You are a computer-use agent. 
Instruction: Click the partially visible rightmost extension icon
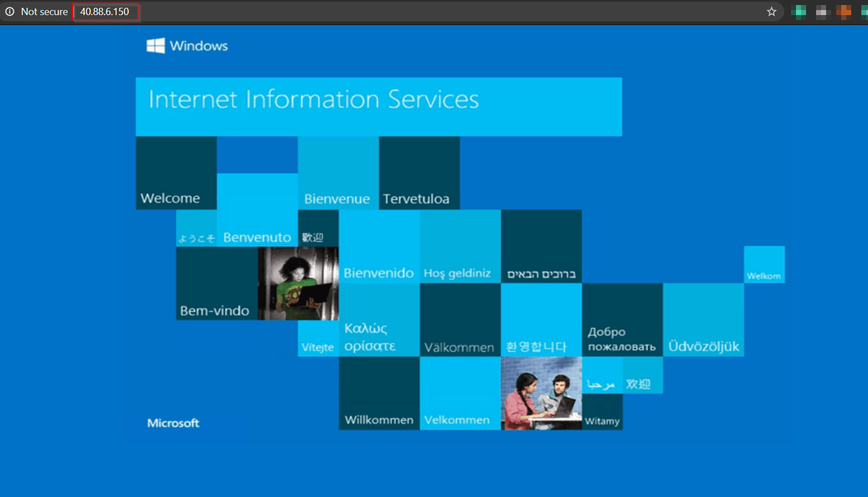[x=865, y=11]
